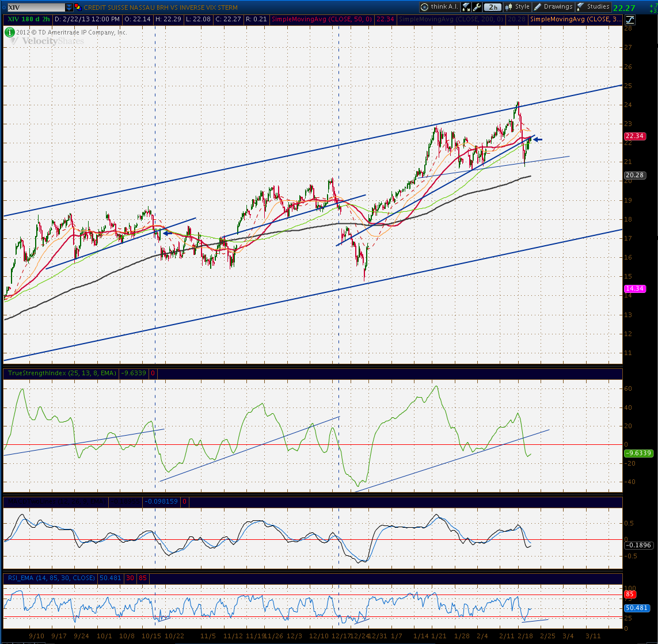Open the Studies menu

(x=594, y=7)
